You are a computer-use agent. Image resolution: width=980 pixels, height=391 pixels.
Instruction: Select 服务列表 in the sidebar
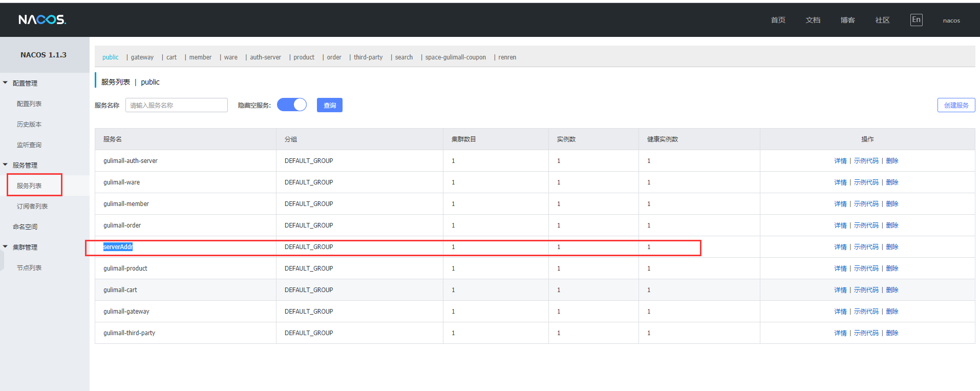[x=29, y=186]
